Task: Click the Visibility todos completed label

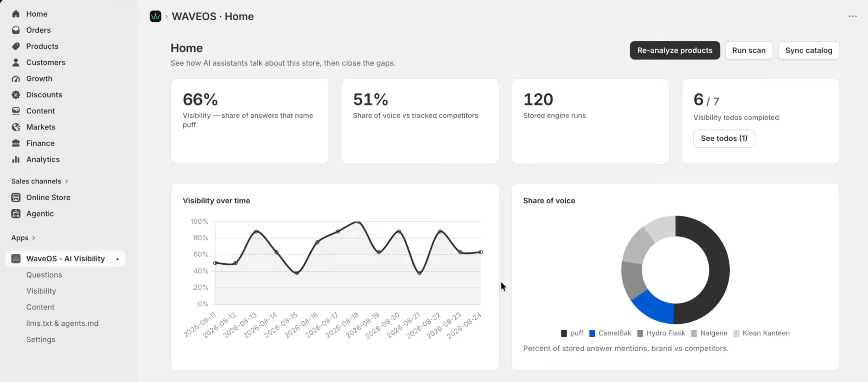Action: 736,117
